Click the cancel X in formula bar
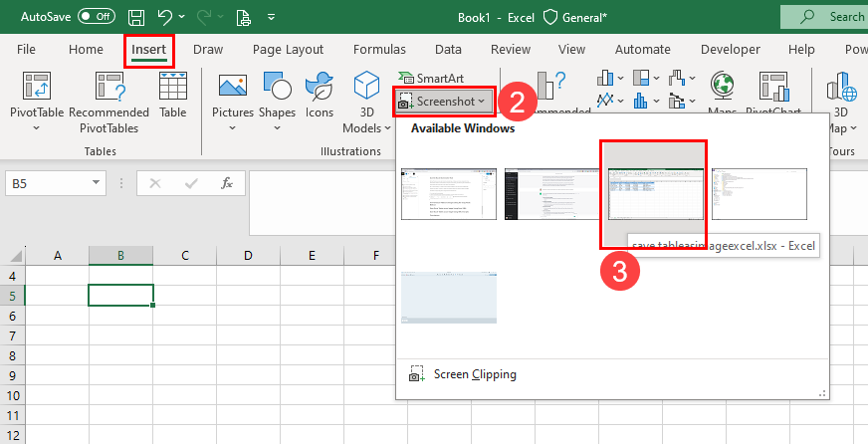This screenshot has width=868, height=444. coord(155,184)
